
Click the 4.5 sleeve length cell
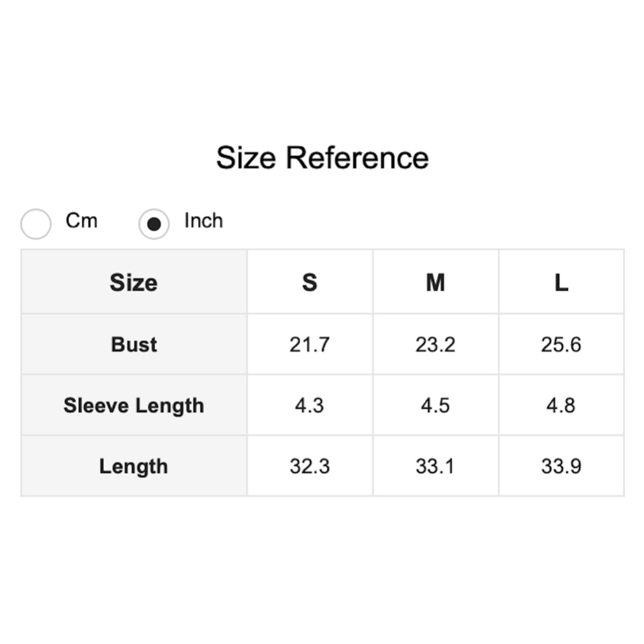pos(435,406)
